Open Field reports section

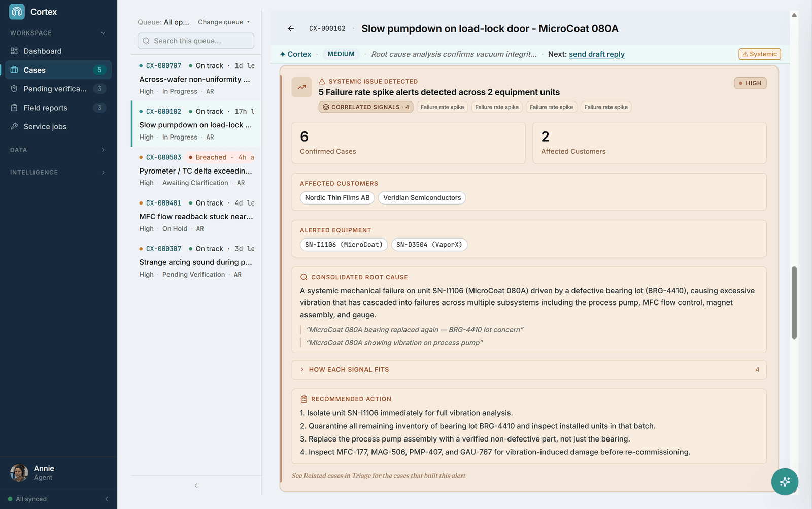pos(58,108)
